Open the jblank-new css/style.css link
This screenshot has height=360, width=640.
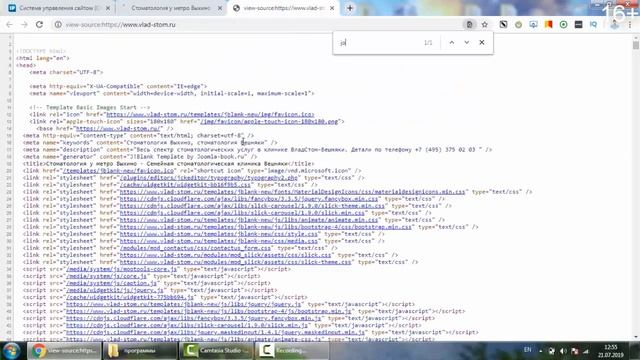[x=219, y=234]
